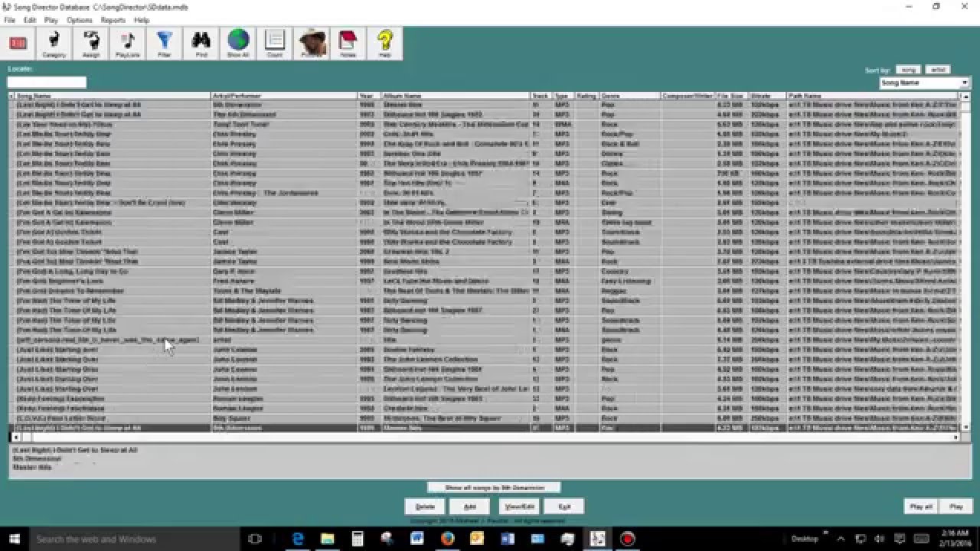Open the File menu

coord(10,20)
